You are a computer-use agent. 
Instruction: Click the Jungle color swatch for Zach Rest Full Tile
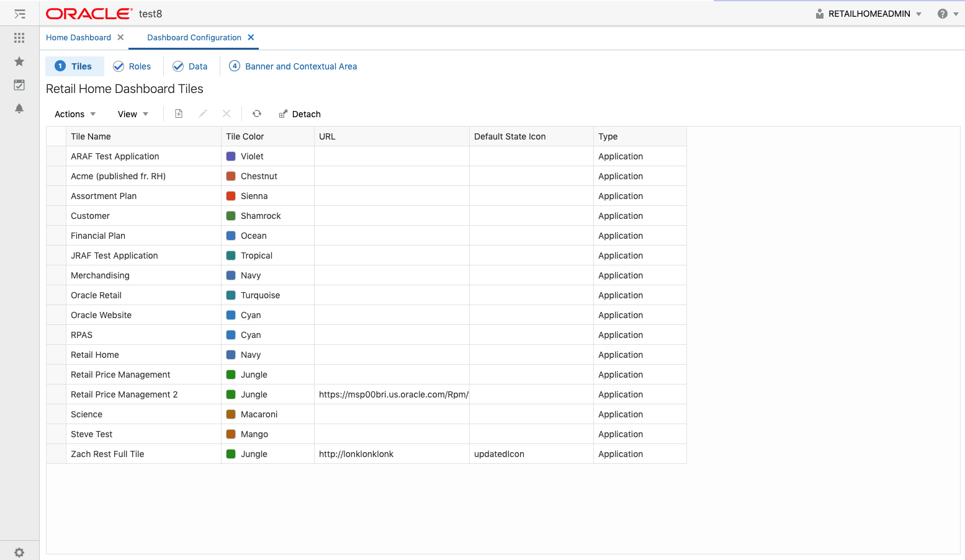230,454
